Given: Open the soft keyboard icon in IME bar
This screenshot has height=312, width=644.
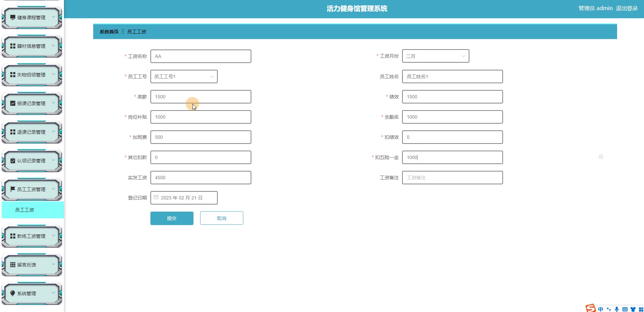Looking at the screenshot, I should tap(625, 309).
